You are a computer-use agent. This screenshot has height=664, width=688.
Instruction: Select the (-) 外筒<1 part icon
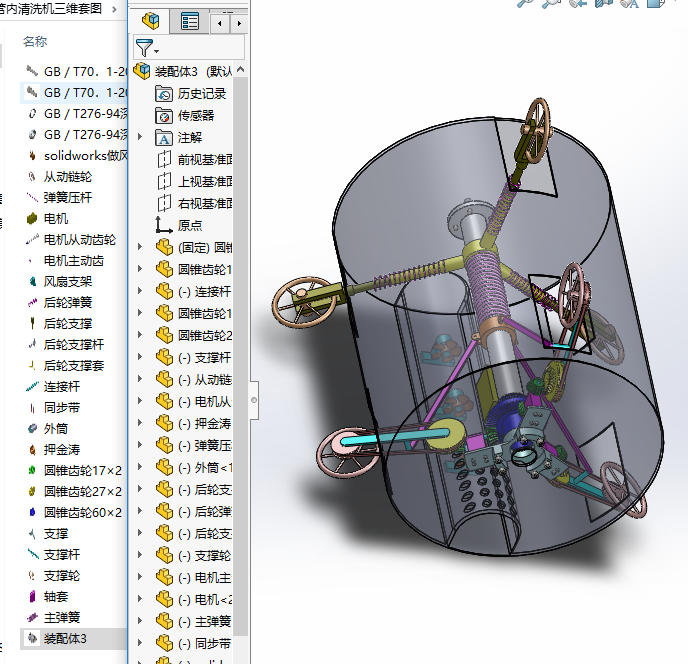pyautogui.click(x=165, y=467)
